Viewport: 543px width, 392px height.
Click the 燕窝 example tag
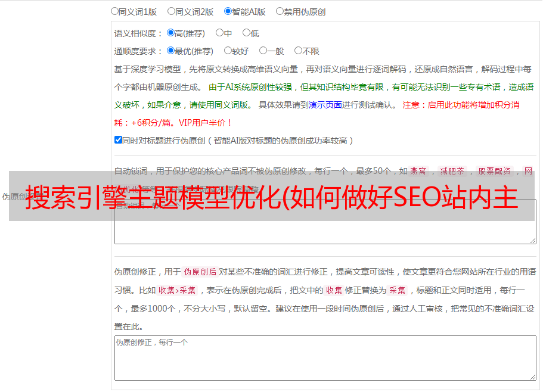(x=418, y=171)
